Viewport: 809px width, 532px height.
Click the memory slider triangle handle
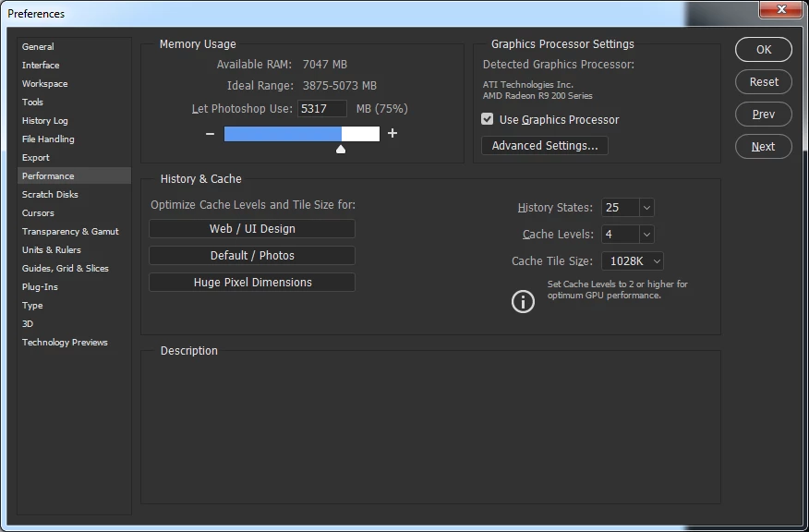coord(341,149)
